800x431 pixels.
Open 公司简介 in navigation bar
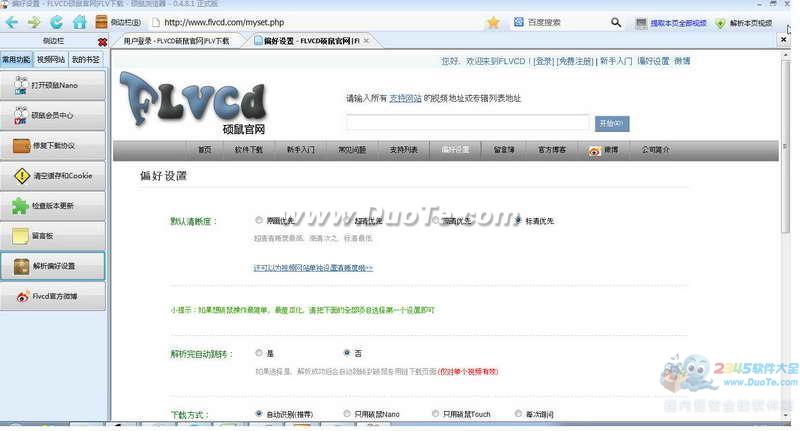[x=656, y=150]
